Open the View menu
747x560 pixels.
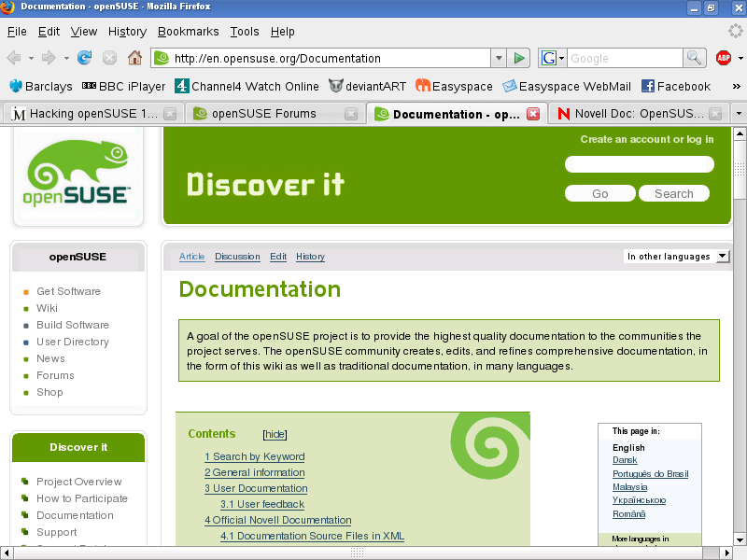(x=84, y=32)
